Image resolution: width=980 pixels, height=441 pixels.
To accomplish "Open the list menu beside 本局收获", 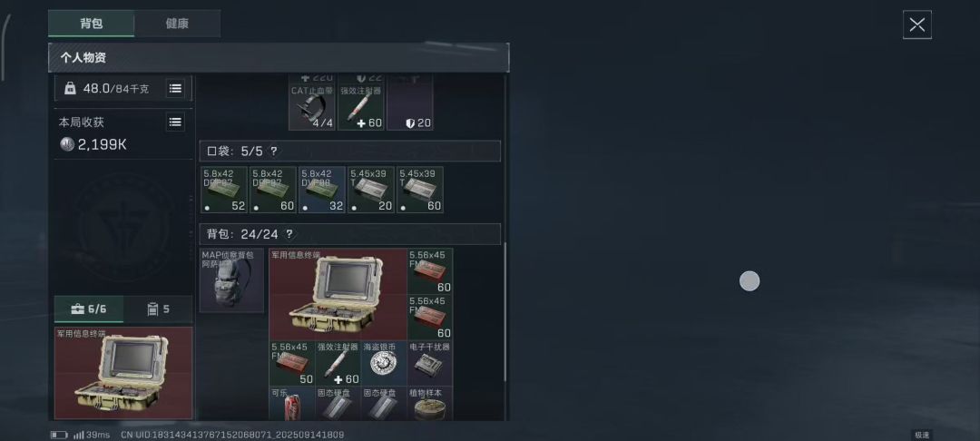I will pos(175,122).
